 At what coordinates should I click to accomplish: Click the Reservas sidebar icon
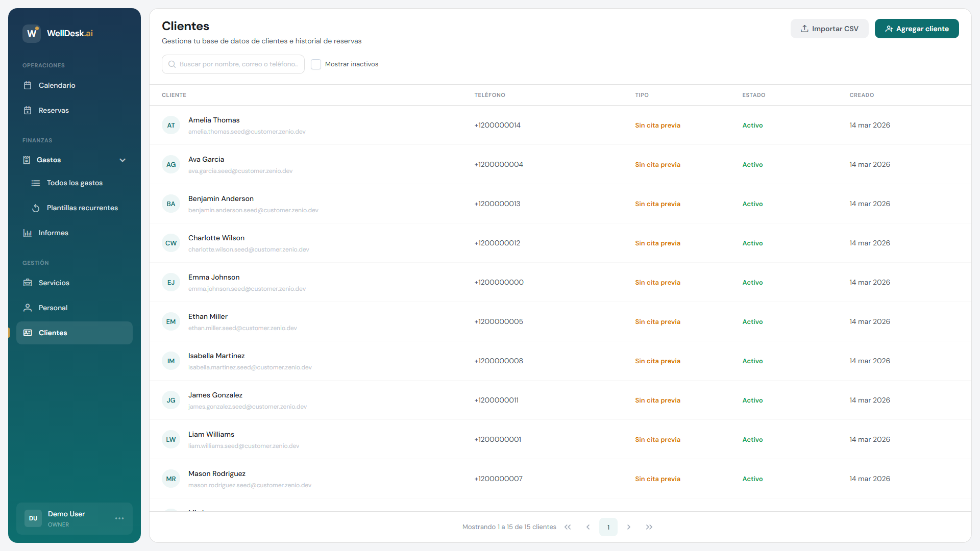[28, 110]
